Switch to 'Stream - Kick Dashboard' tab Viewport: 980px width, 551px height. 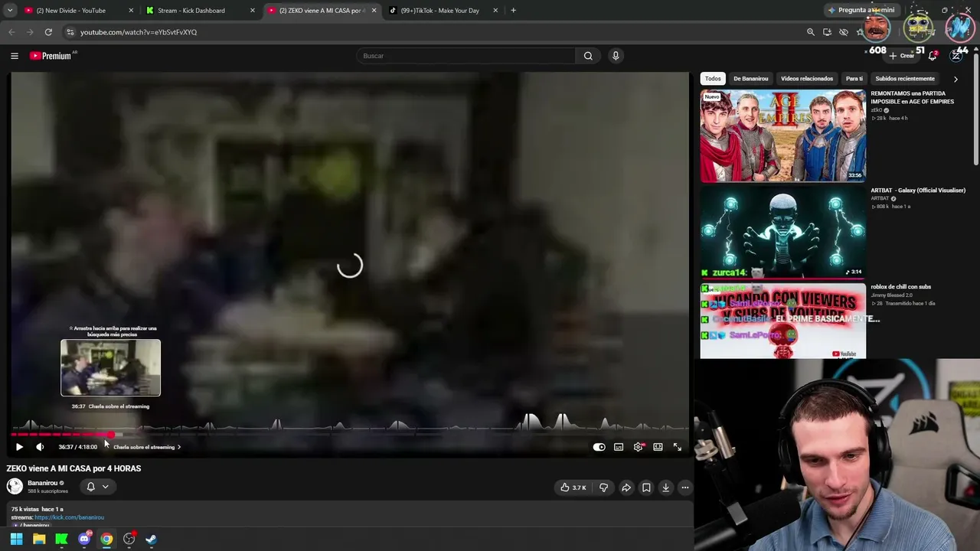tap(199, 11)
